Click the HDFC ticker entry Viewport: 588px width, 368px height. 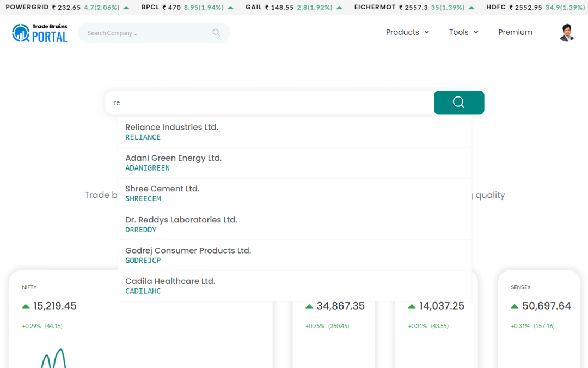tap(536, 8)
